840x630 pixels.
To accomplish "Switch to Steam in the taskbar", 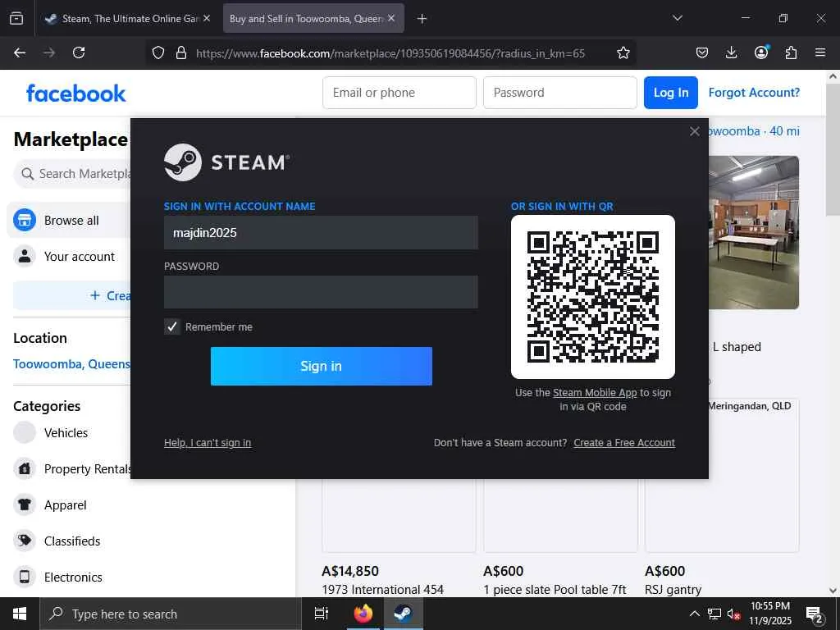I will [x=403, y=614].
